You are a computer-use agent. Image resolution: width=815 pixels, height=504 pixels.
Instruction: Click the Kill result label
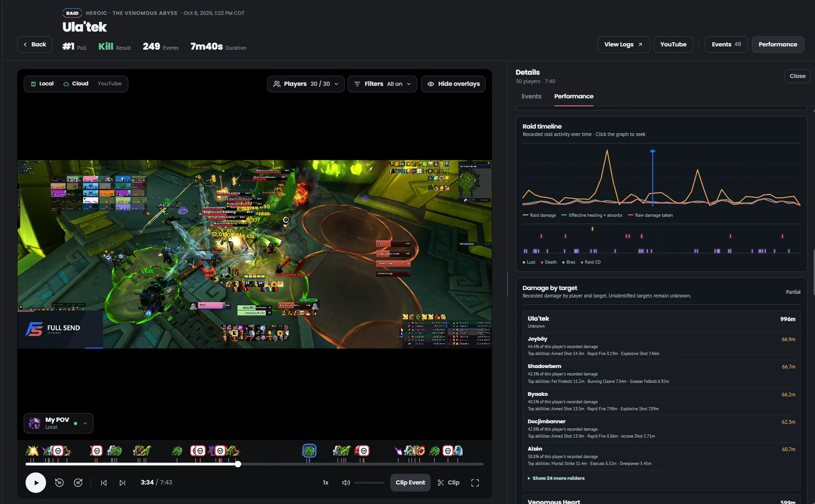click(x=114, y=47)
